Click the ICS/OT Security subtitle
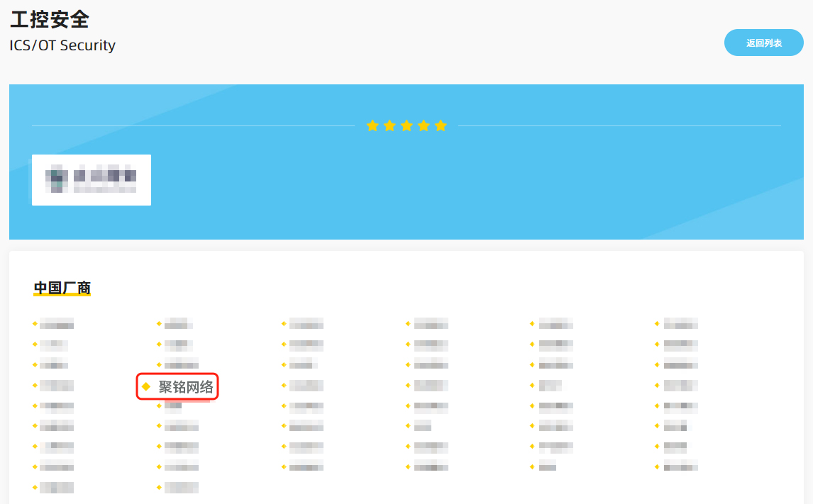The image size is (813, 504). tap(62, 45)
